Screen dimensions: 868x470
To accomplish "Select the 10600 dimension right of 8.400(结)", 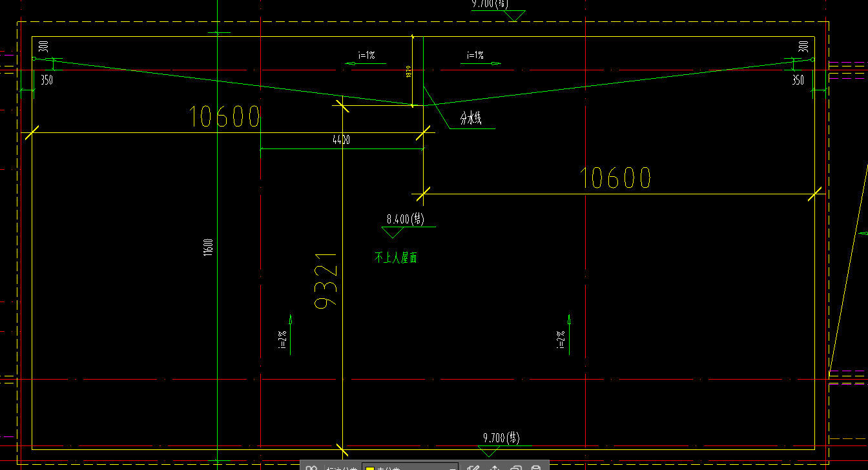I will (615, 178).
